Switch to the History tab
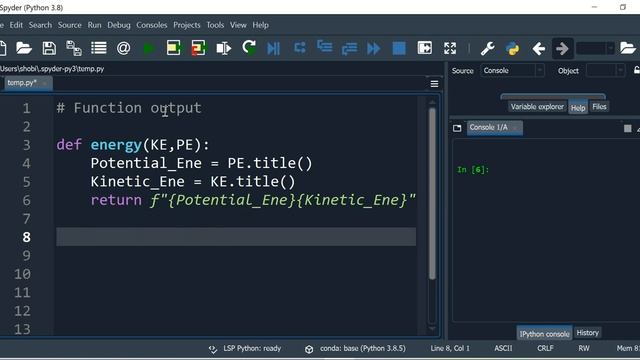The height and width of the screenshot is (360, 640). click(587, 333)
